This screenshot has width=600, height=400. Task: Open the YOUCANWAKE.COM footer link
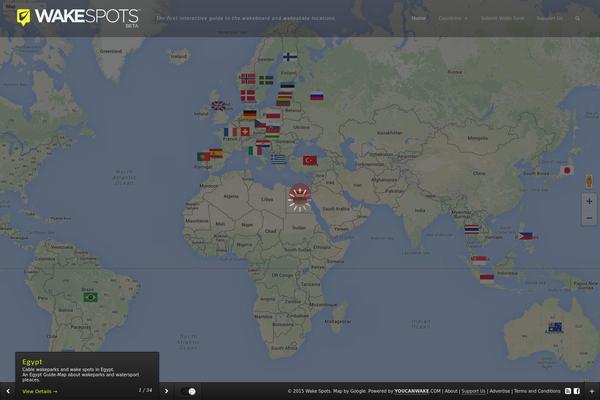tap(417, 391)
